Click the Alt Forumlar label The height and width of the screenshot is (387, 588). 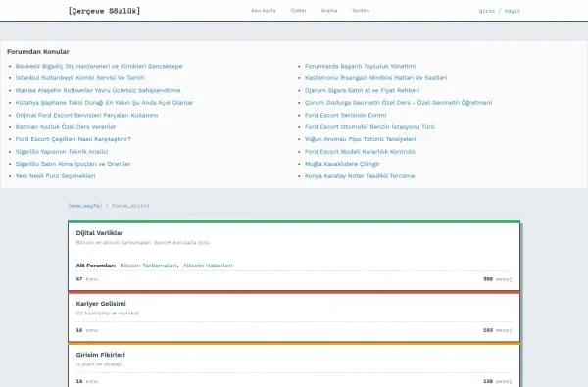[x=96, y=266]
